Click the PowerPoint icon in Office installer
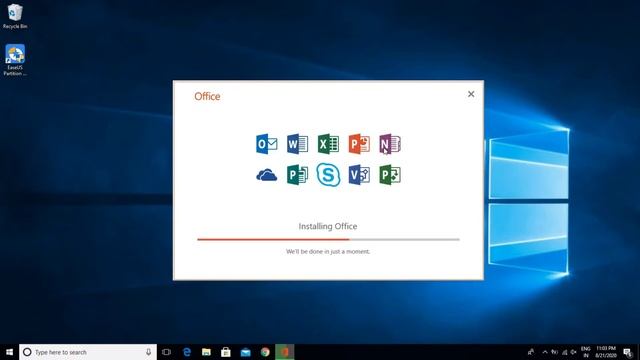The width and height of the screenshot is (640, 360). tap(359, 144)
